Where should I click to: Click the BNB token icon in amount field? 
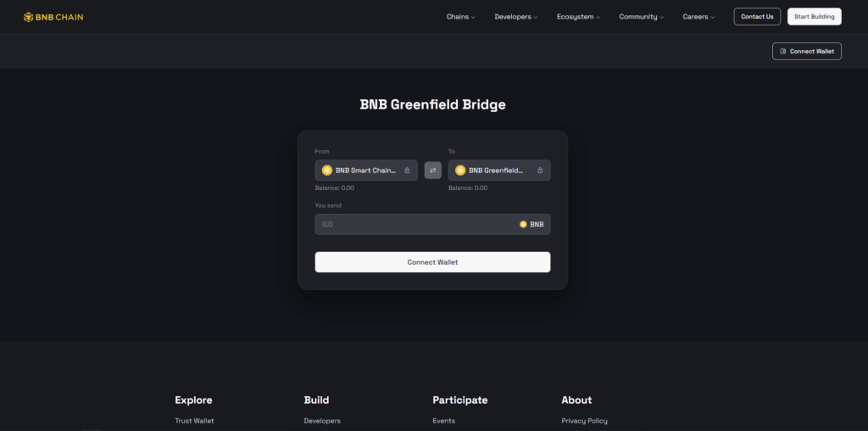click(523, 224)
